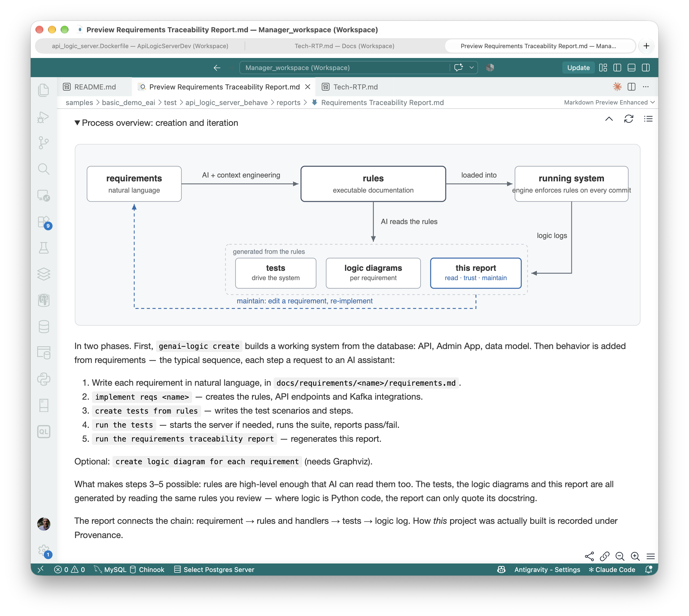Refresh the markdown preview
Image resolution: width=689 pixels, height=616 pixels.
(x=629, y=119)
